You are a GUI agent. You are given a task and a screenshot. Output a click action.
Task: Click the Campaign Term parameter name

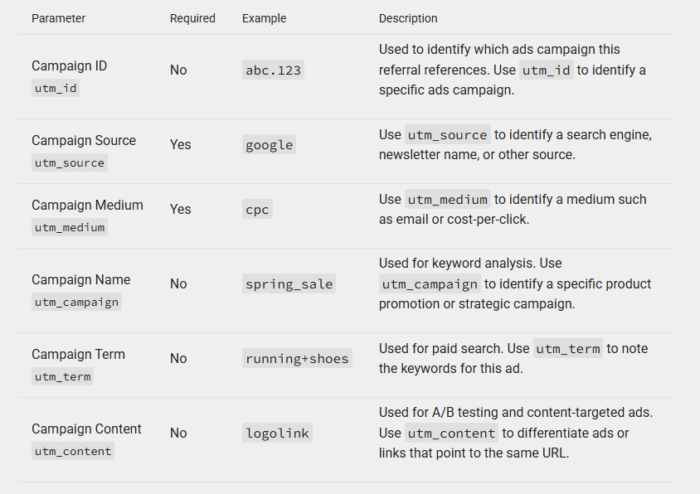pos(78,354)
